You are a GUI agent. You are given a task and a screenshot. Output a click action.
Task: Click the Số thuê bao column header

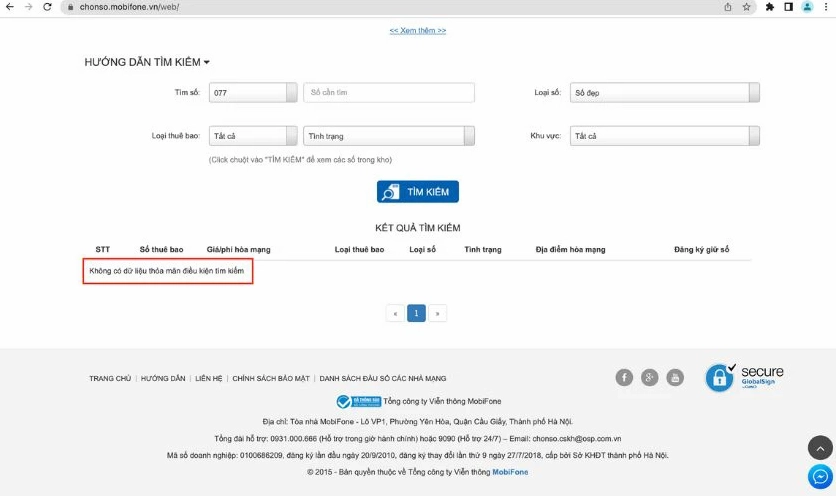point(161,249)
